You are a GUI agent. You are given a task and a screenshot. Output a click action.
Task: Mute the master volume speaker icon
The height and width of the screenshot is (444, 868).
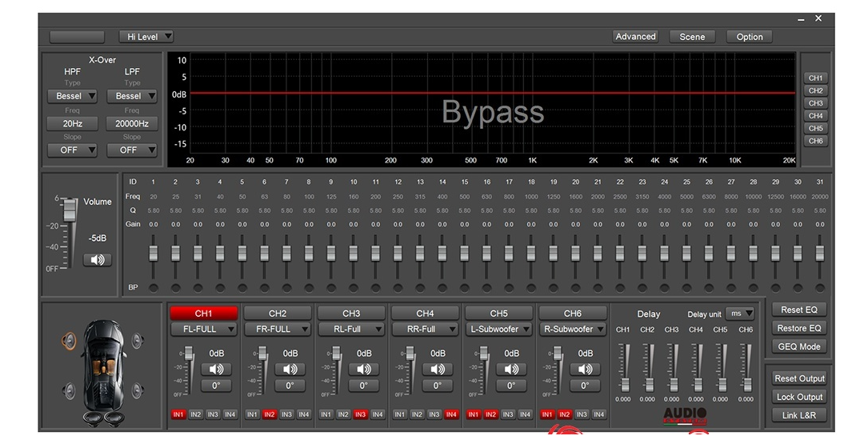pyautogui.click(x=97, y=260)
